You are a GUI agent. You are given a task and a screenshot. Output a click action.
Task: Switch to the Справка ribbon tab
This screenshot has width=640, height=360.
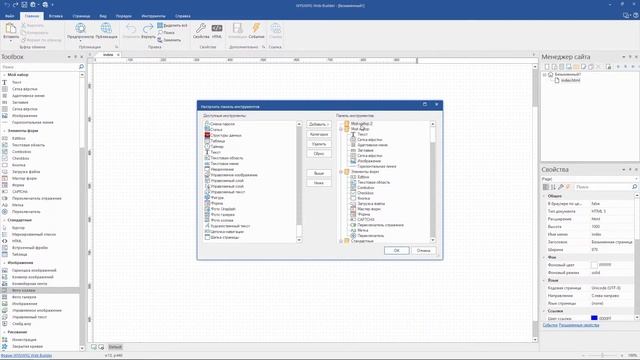click(182, 16)
